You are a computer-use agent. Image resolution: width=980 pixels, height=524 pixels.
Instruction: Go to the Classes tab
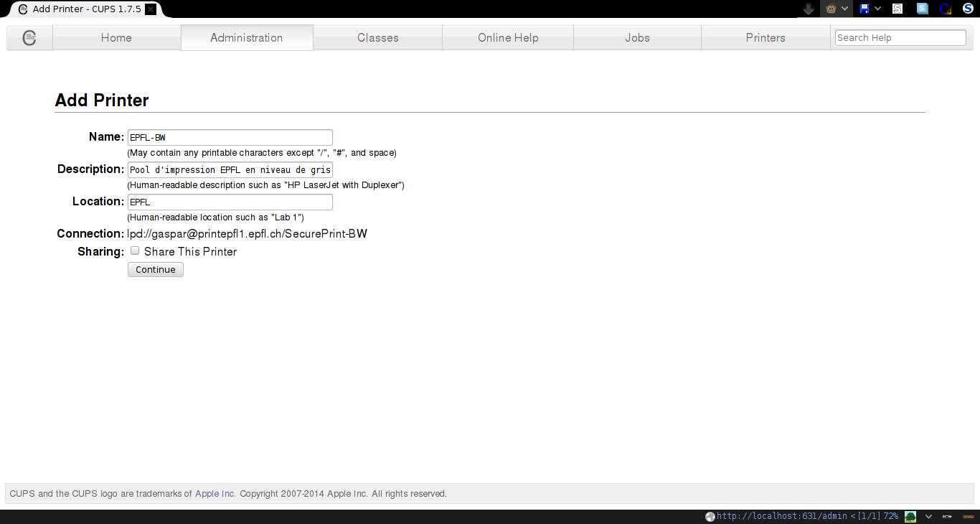377,38
